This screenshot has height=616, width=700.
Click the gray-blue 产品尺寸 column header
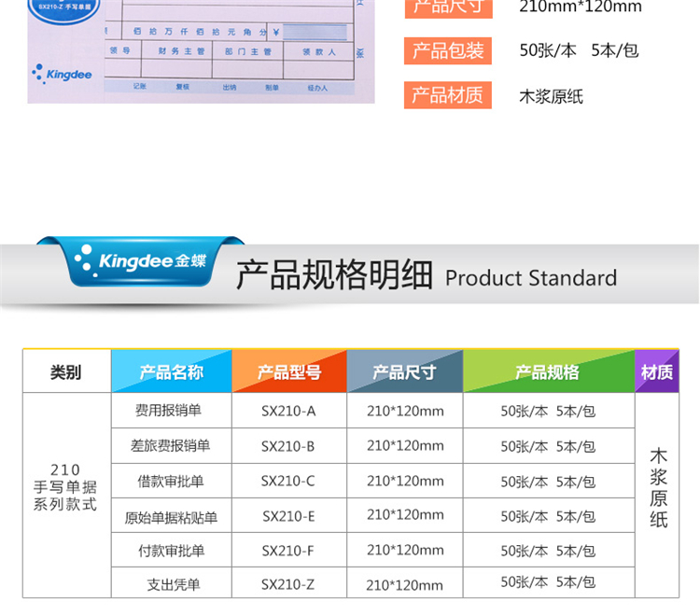404,372
